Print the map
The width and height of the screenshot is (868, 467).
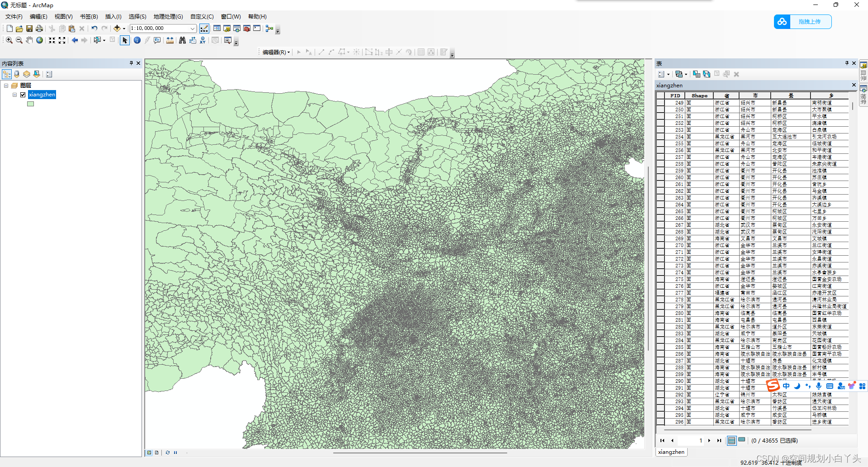pyautogui.click(x=39, y=29)
